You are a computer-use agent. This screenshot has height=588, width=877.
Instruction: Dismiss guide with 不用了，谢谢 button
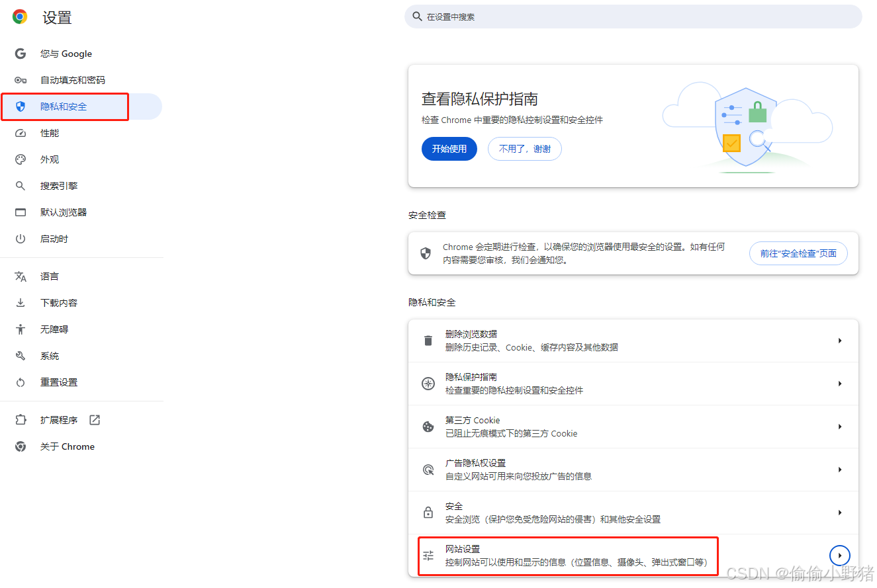pos(525,149)
